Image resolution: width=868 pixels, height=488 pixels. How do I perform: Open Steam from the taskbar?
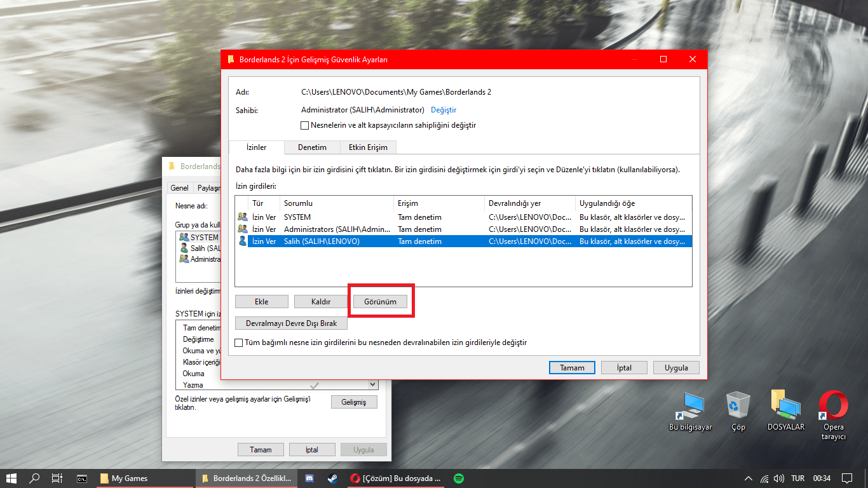pyautogui.click(x=332, y=478)
